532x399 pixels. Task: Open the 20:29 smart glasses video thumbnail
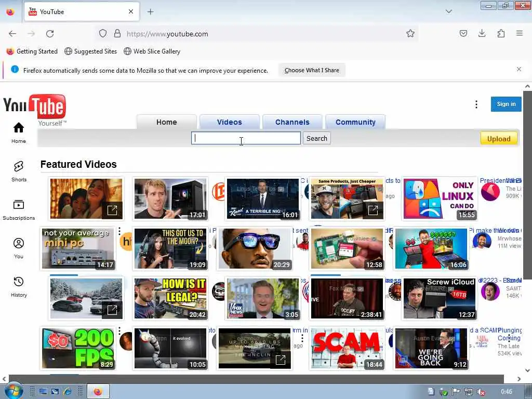point(255,248)
